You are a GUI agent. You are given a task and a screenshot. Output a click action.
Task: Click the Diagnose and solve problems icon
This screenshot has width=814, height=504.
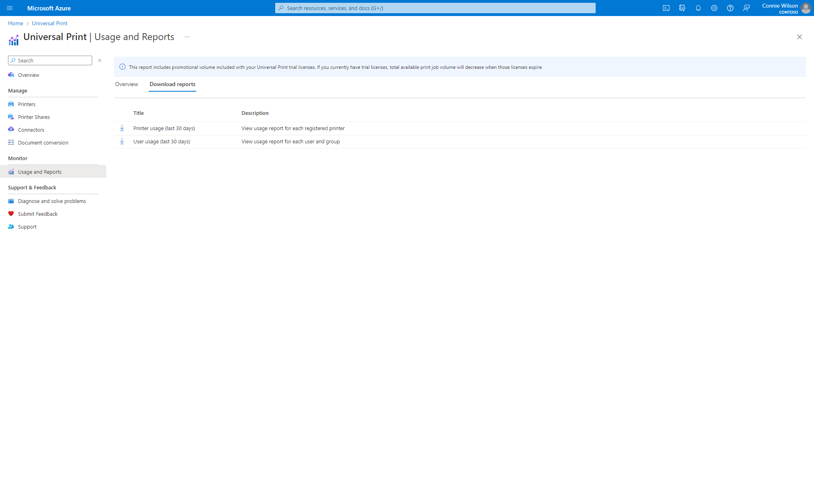click(12, 201)
